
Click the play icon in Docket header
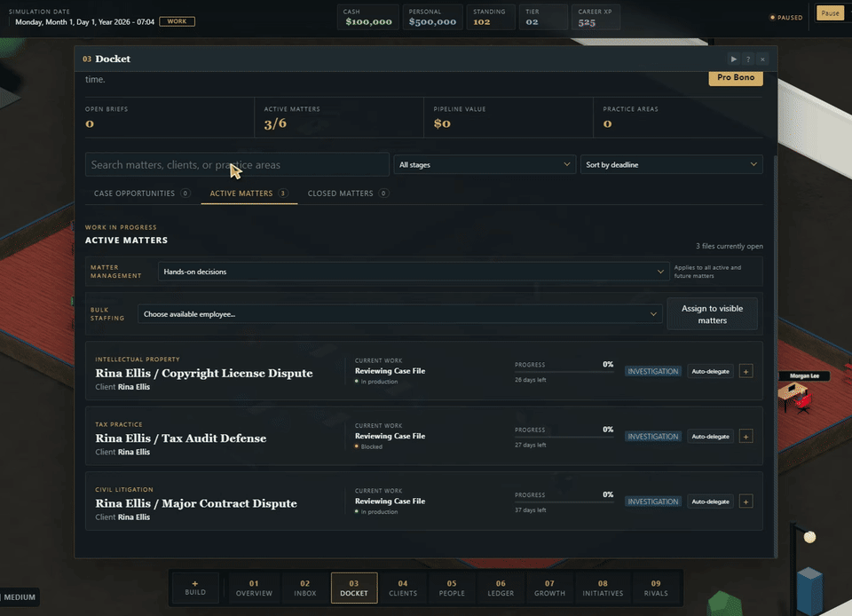[x=734, y=59]
